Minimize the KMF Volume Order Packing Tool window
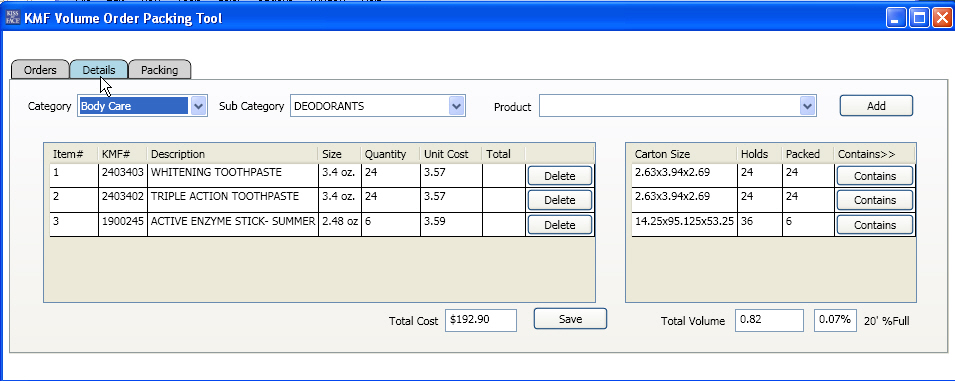The image size is (955, 381). (x=896, y=18)
